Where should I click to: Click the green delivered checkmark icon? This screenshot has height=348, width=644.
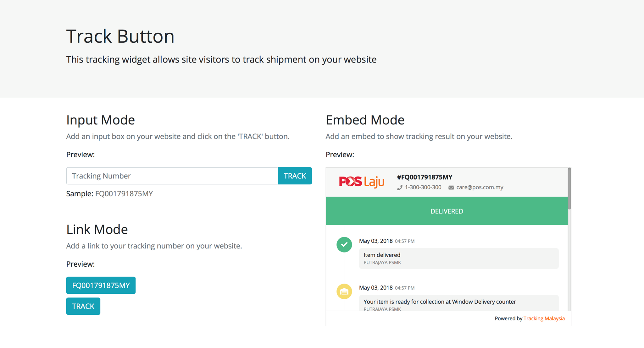pos(344,245)
